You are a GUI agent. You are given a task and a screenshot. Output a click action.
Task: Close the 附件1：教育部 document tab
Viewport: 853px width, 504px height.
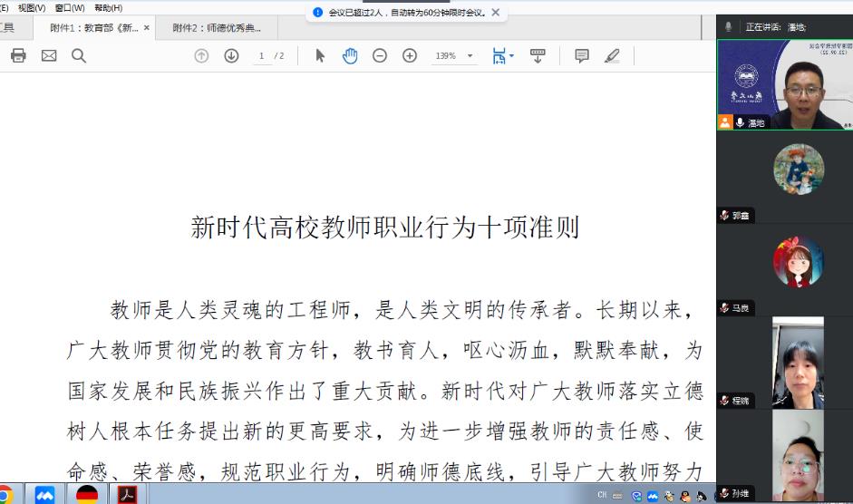pos(147,28)
